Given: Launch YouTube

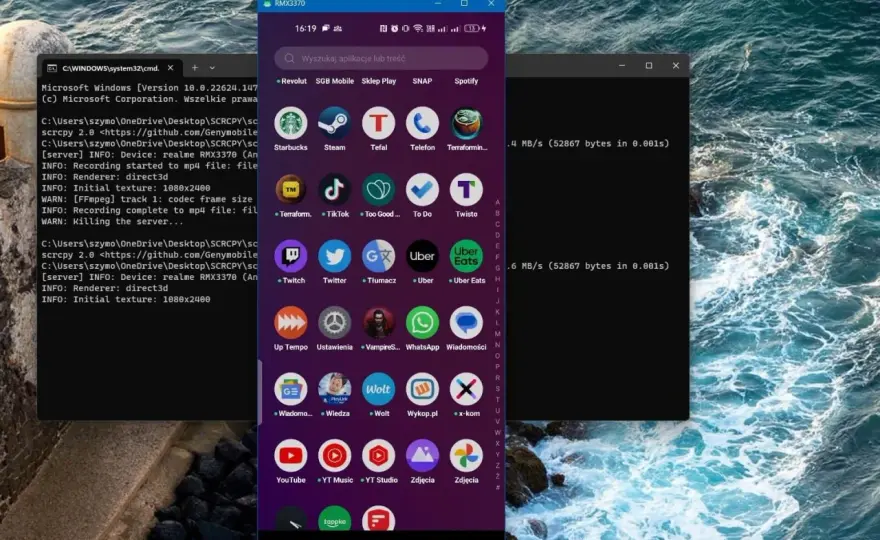Looking at the screenshot, I should point(291,456).
